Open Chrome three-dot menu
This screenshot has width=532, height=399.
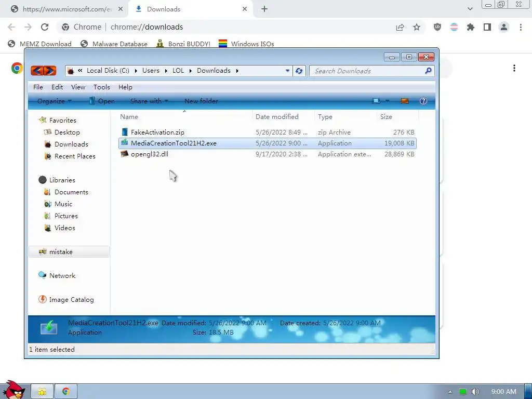coord(521,27)
